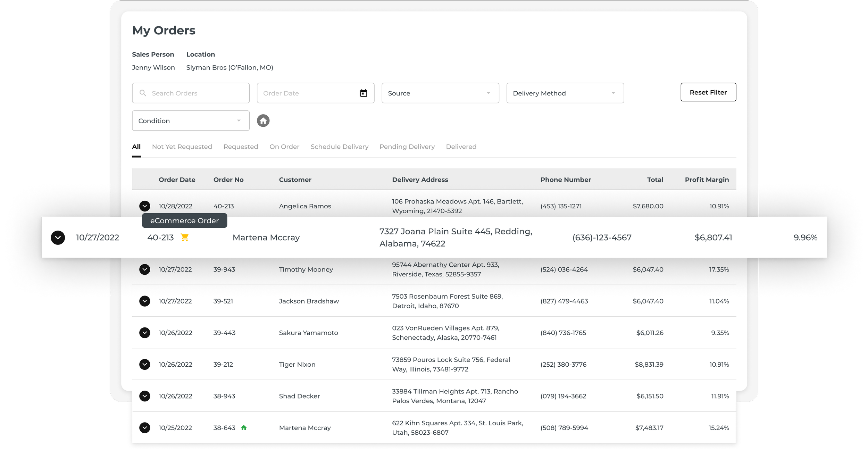This screenshot has width=868, height=450.
Task: Expand the highlighted Martena Mccray order row
Action: point(58,237)
